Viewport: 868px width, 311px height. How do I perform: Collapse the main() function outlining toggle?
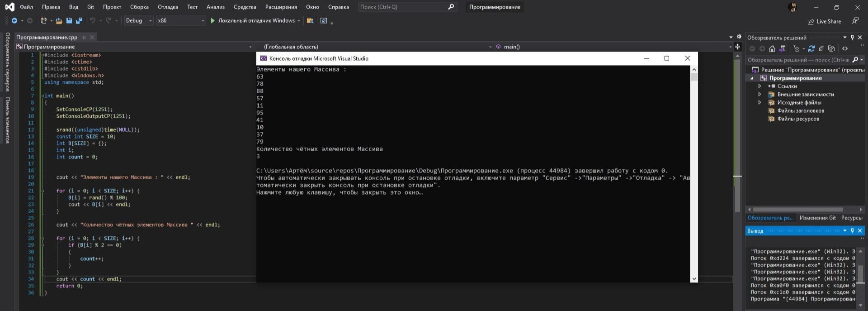(x=43, y=96)
